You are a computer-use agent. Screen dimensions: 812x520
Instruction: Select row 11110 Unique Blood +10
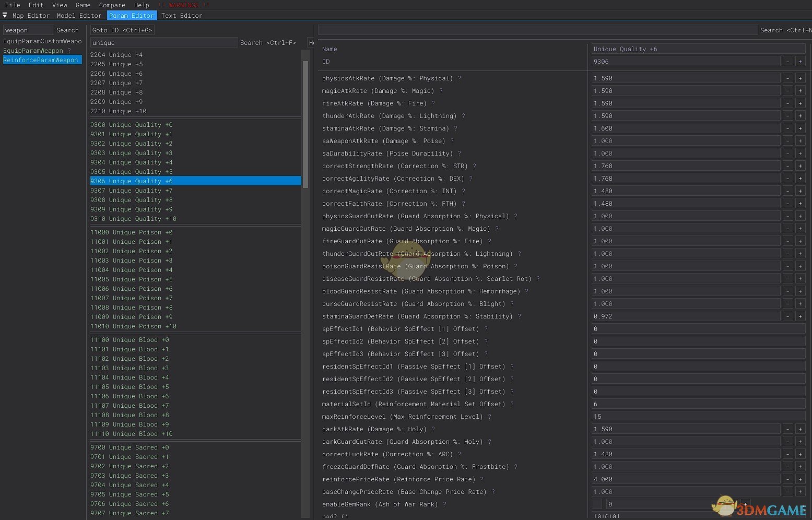196,434
